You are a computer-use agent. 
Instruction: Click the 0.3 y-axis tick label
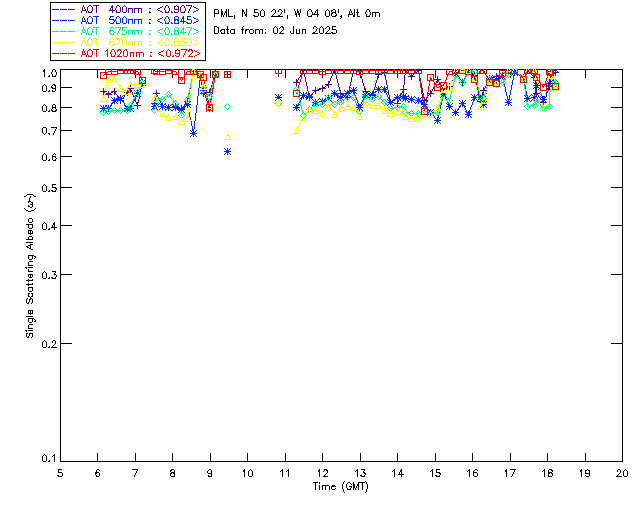[x=48, y=275]
